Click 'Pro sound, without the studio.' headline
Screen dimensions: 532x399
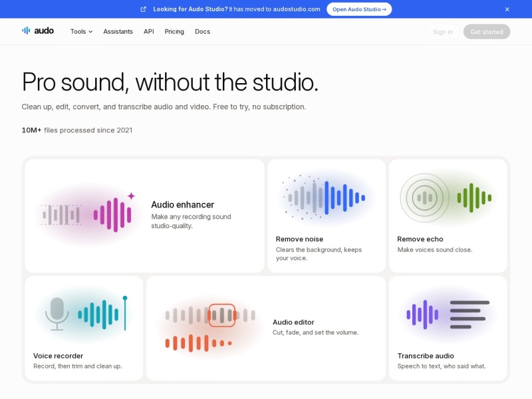point(170,82)
